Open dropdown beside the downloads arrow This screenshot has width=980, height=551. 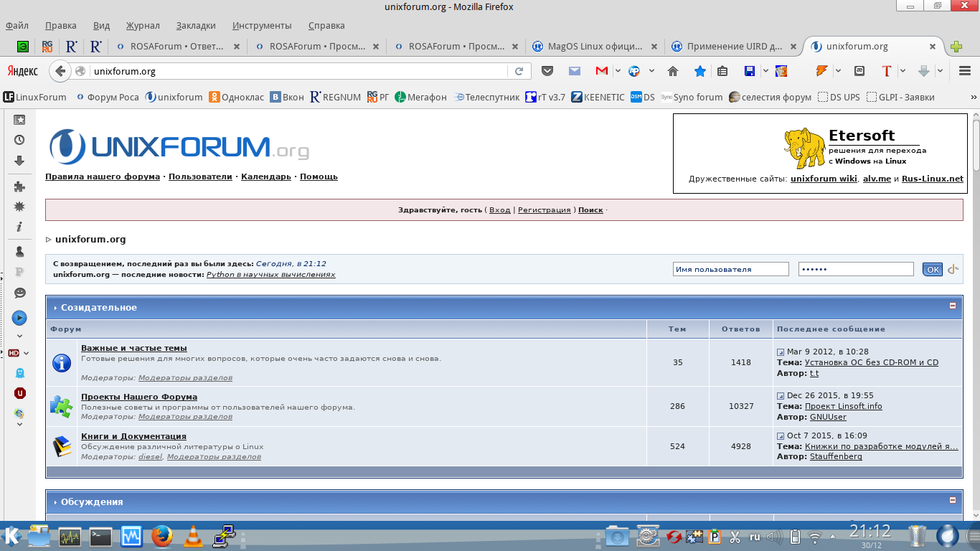(x=940, y=71)
